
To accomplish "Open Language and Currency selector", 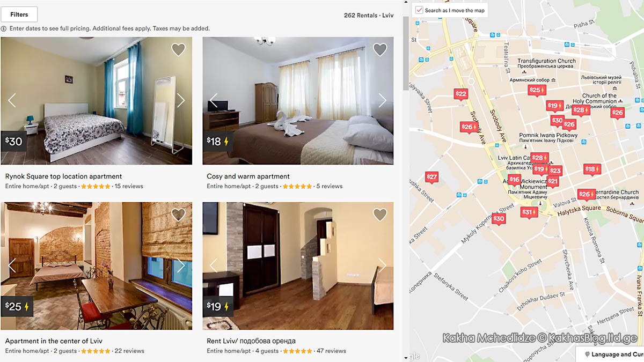I will point(610,354).
